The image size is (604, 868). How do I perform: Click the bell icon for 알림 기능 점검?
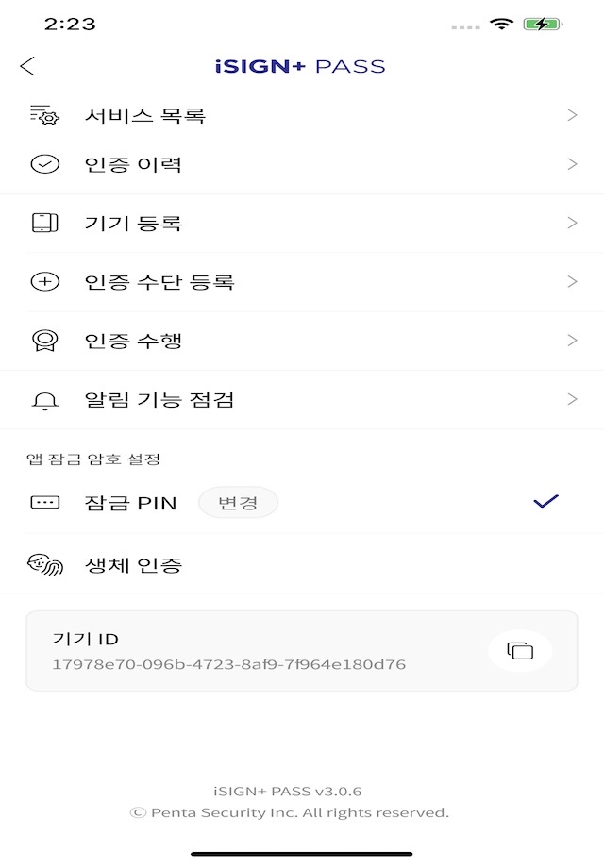click(44, 400)
